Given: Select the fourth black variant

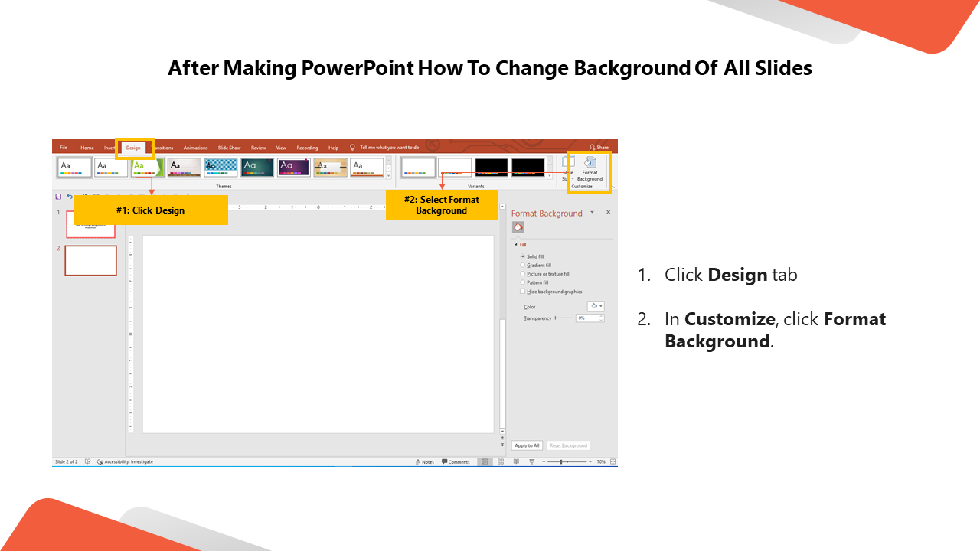Looking at the screenshot, I should tap(528, 167).
